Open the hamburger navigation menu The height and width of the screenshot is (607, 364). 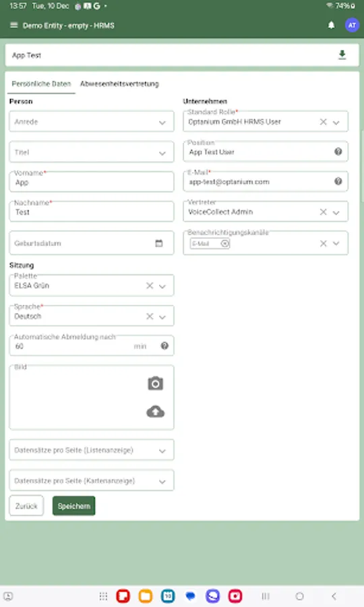point(14,26)
